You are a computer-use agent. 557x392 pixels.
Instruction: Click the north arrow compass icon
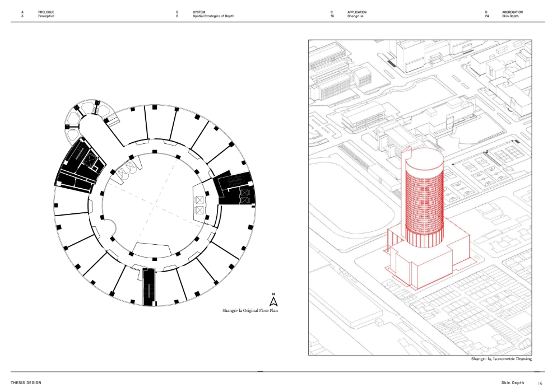(273, 300)
